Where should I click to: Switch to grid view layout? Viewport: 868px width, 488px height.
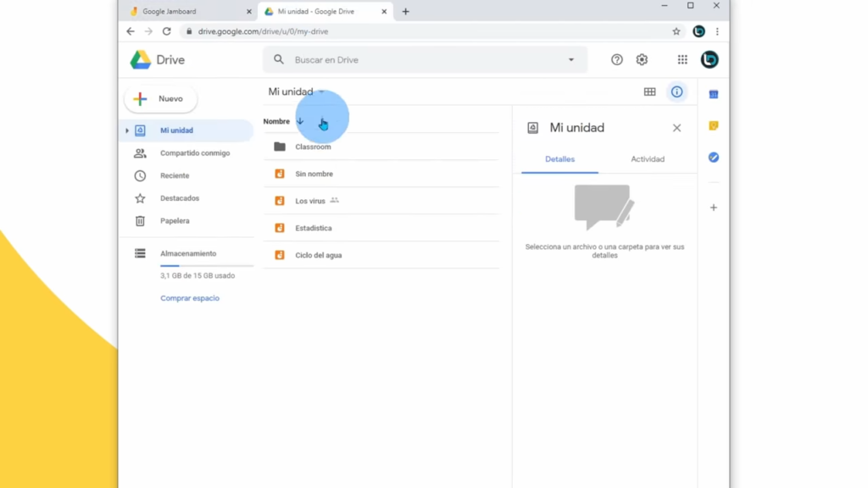click(x=650, y=91)
